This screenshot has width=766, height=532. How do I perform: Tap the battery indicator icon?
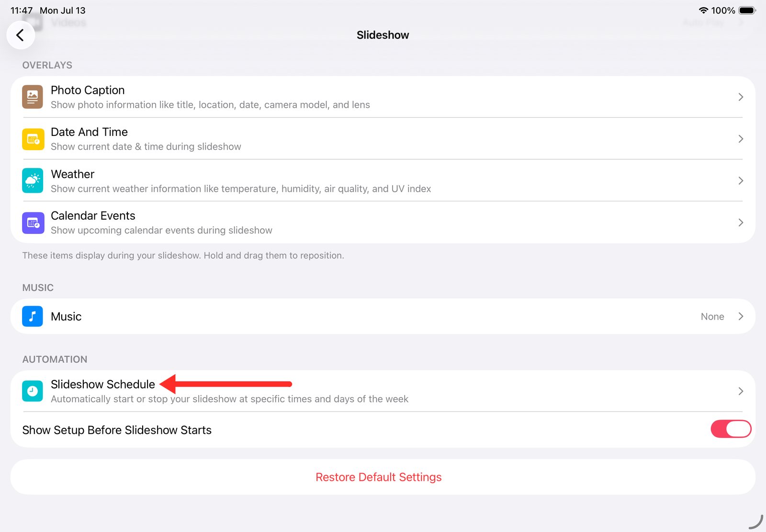tap(747, 10)
